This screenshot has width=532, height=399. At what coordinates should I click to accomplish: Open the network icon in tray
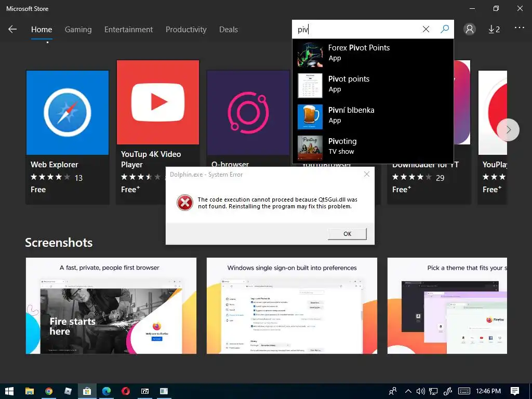433,391
